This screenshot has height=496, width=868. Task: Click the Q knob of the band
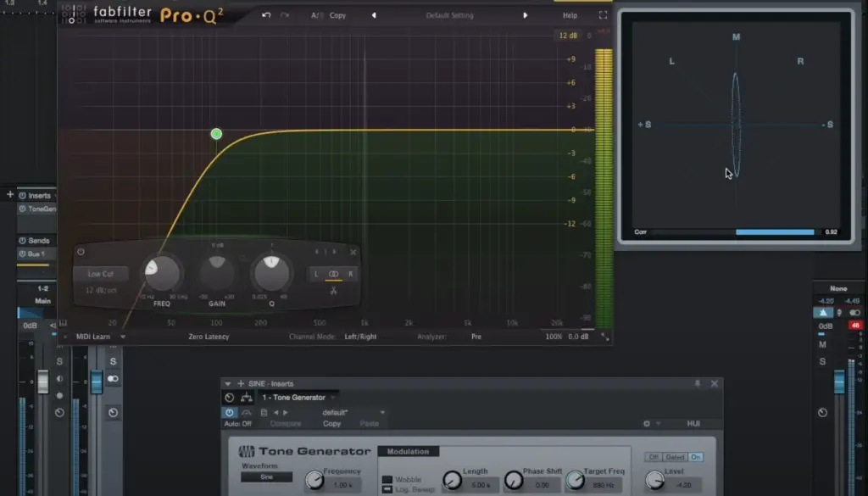pyautogui.click(x=271, y=272)
